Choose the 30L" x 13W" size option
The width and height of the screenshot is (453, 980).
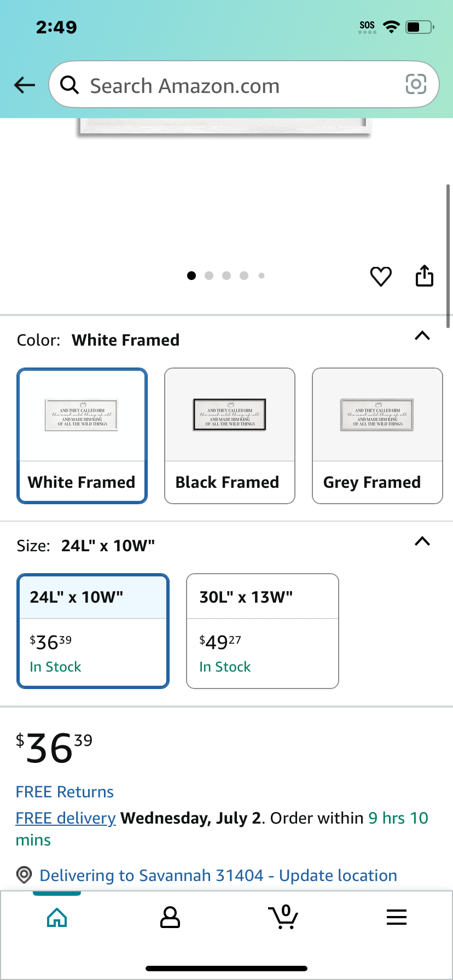point(263,631)
